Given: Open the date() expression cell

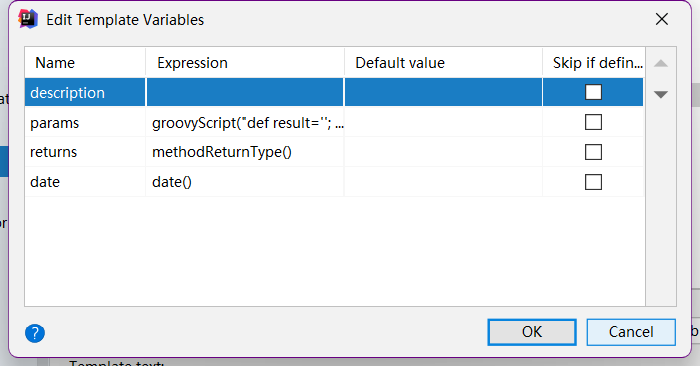Looking at the screenshot, I should 245,182.
